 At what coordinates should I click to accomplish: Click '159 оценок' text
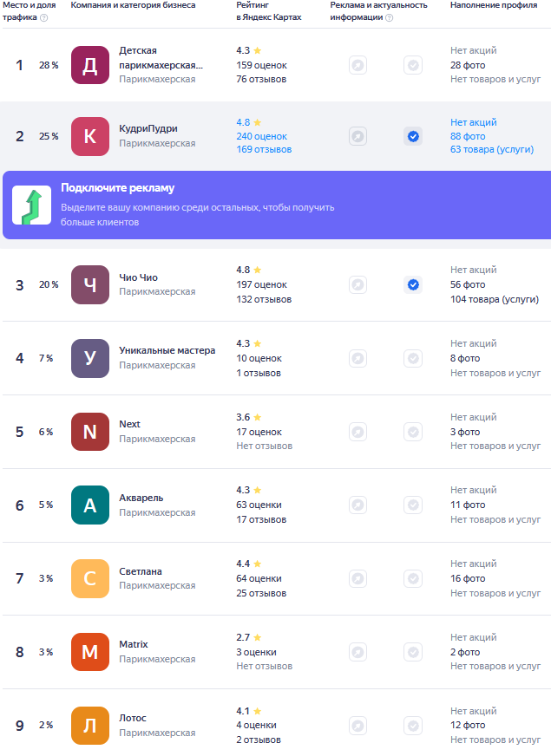pyautogui.click(x=261, y=66)
